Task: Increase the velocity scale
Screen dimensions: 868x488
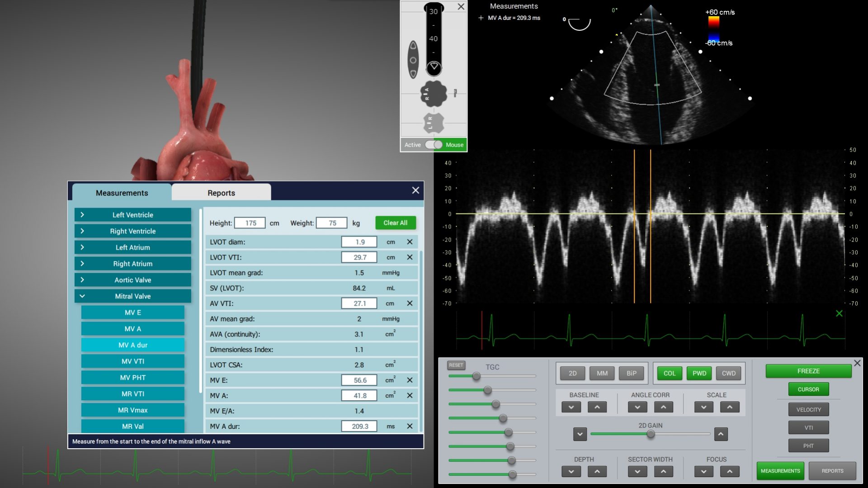Action: click(x=730, y=407)
